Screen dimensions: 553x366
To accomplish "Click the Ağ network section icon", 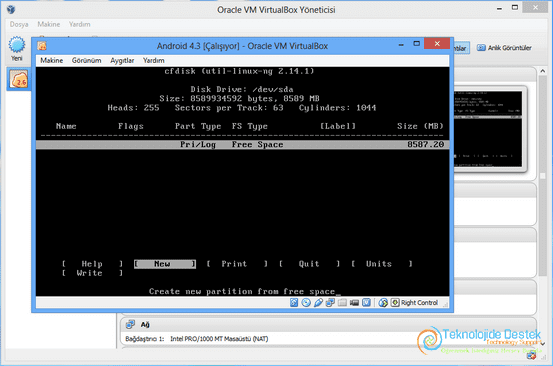I will [x=130, y=324].
